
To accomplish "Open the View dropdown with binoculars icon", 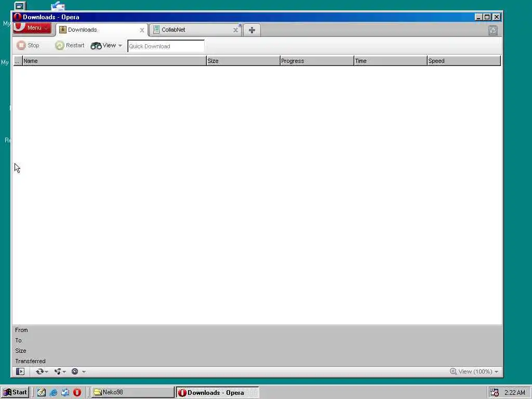I will pos(106,46).
